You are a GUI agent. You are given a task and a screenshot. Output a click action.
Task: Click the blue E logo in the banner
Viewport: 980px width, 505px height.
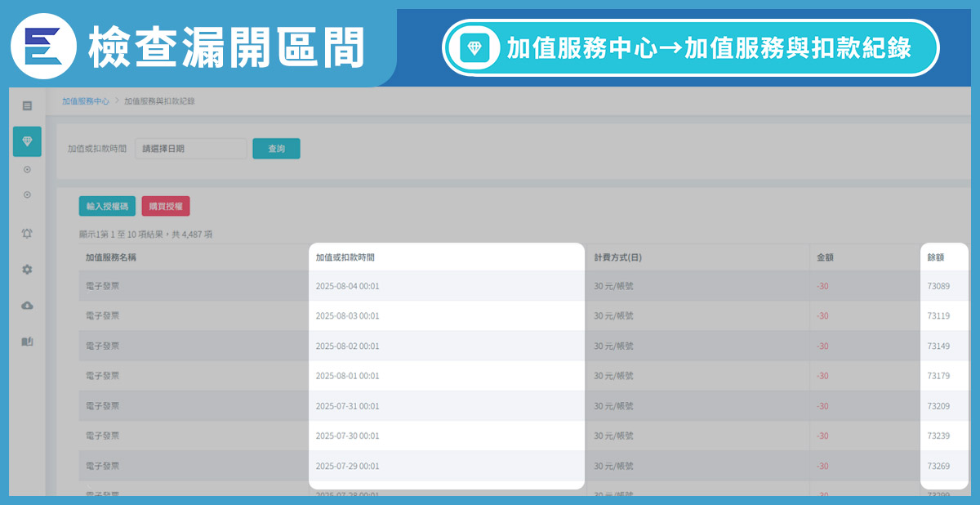pos(42,47)
